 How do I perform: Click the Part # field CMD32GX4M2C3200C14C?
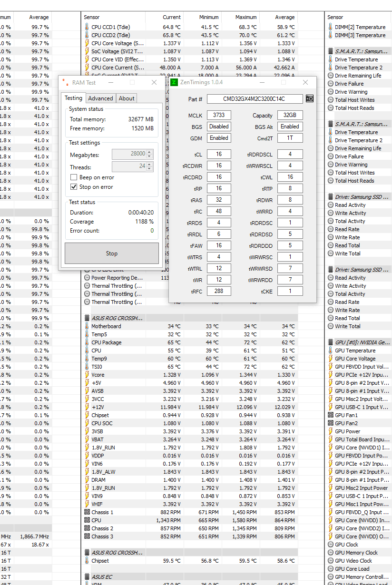pyautogui.click(x=255, y=99)
